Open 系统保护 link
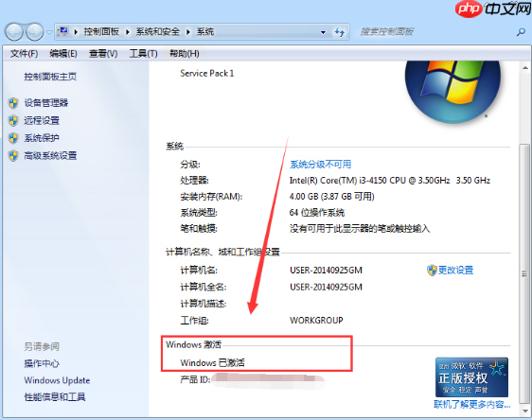The height and width of the screenshot is (420, 532). tap(42, 138)
